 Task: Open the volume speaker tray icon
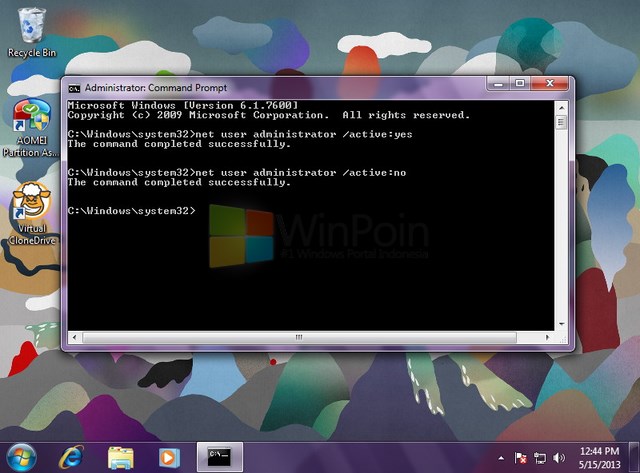[x=559, y=458]
